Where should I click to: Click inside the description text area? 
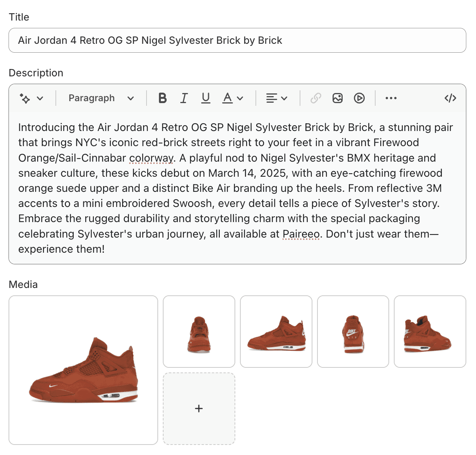tap(237, 188)
